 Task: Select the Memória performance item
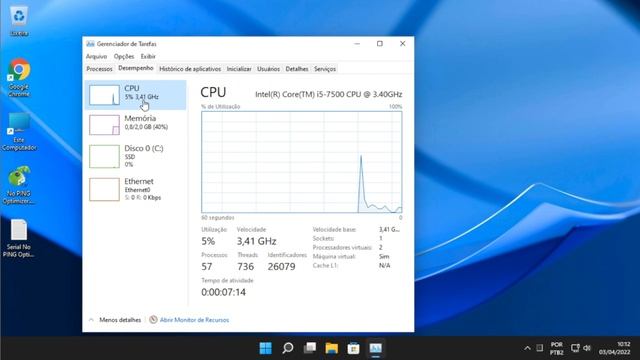click(x=136, y=124)
